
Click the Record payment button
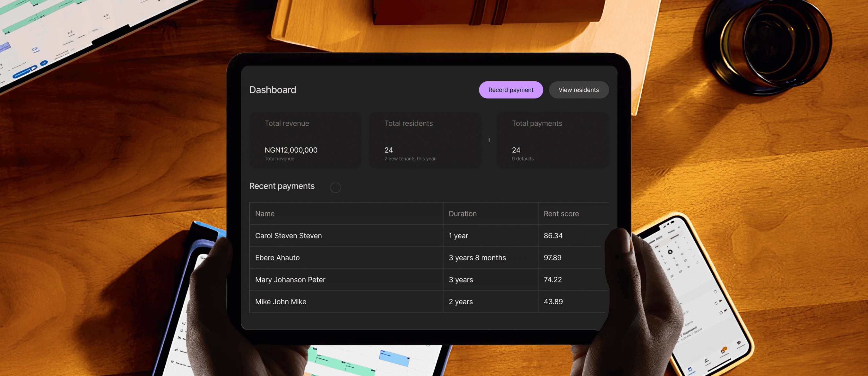click(510, 90)
